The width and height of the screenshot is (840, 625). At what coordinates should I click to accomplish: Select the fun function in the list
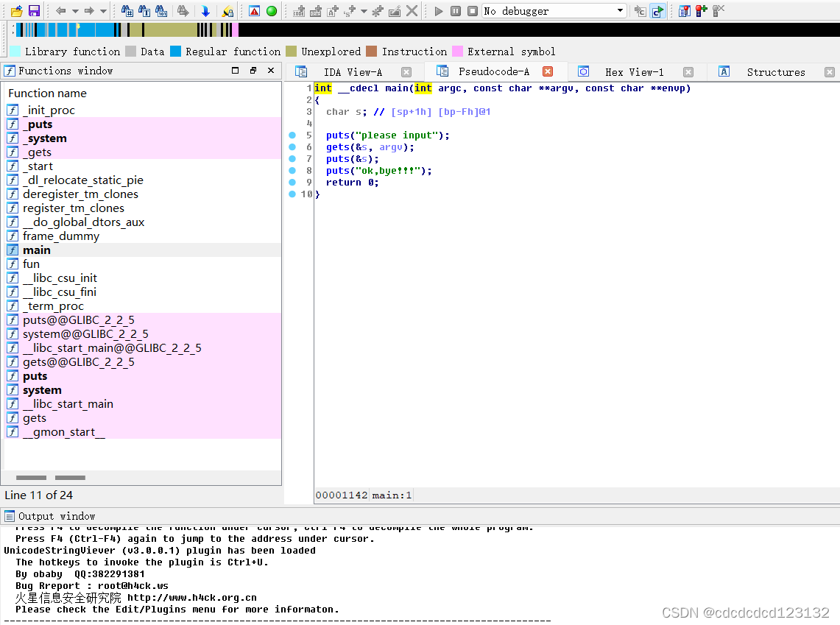tap(143, 264)
